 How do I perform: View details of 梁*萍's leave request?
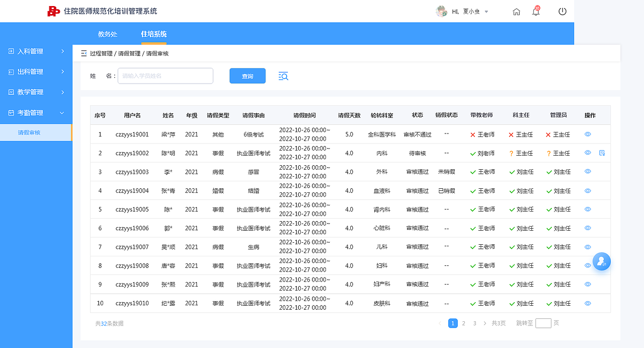click(587, 134)
